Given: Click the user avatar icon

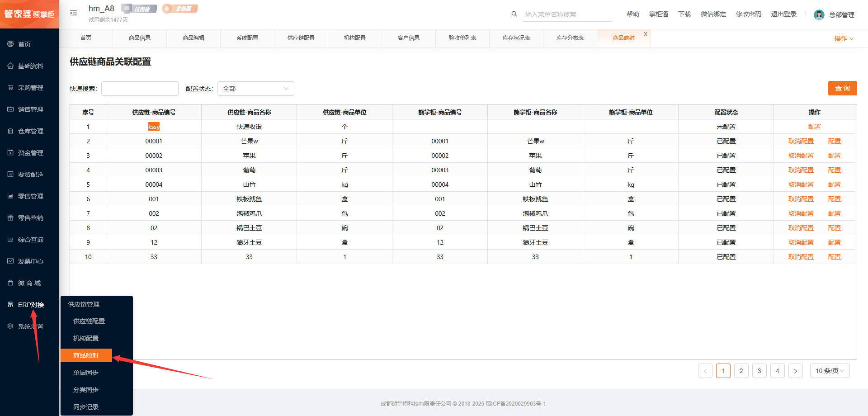Looking at the screenshot, I should pos(819,14).
